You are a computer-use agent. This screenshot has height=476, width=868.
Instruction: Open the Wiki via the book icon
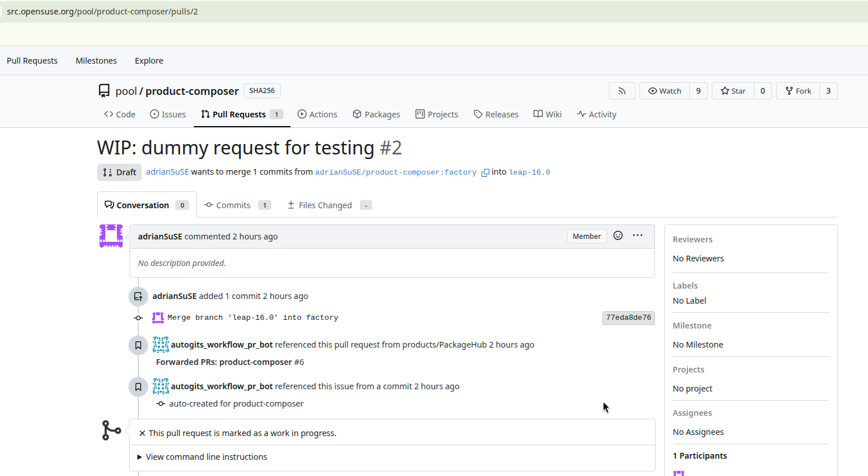[537, 114]
